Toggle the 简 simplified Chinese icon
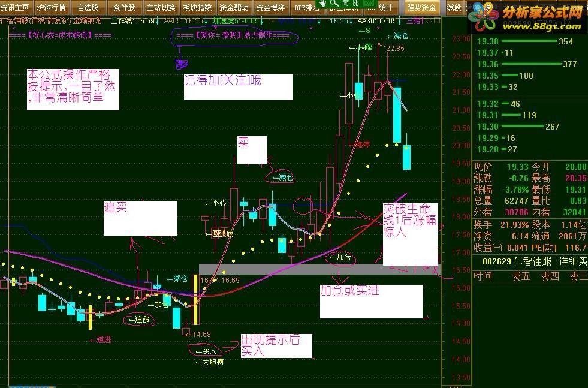The width and height of the screenshot is (588, 388). pos(345,3)
